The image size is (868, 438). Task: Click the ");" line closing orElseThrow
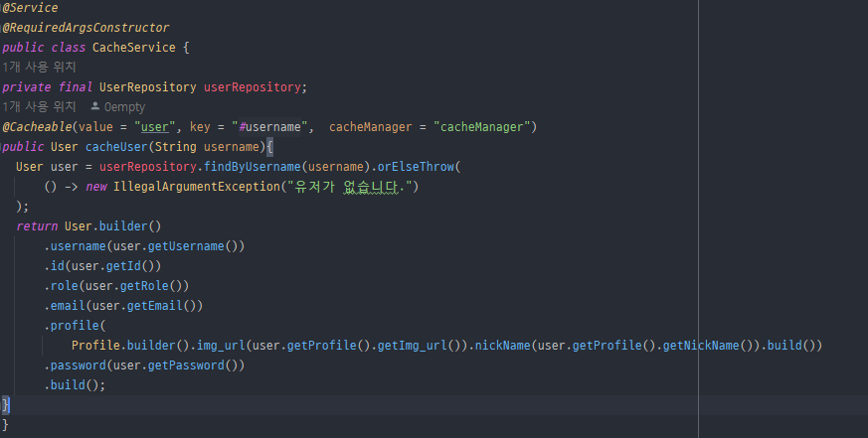[x=22, y=207]
